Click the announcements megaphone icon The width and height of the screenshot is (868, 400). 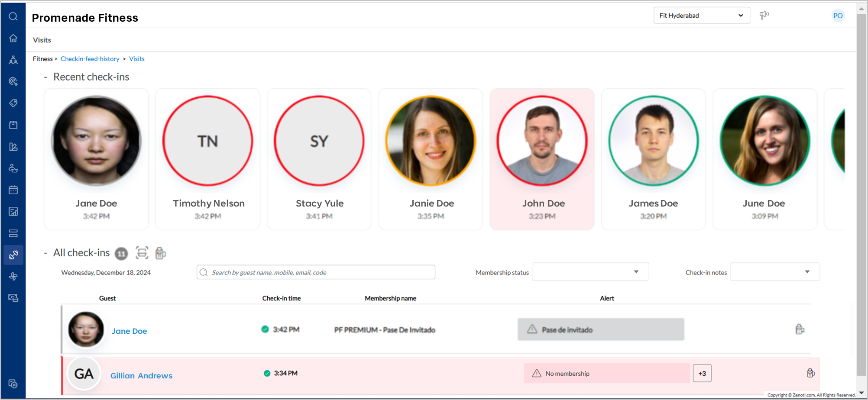coord(764,15)
